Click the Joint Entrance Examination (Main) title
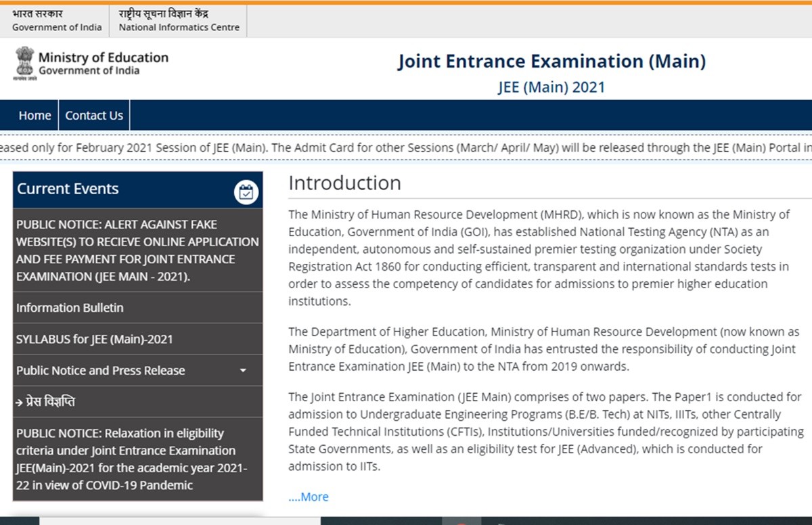The height and width of the screenshot is (525, 812). click(551, 62)
